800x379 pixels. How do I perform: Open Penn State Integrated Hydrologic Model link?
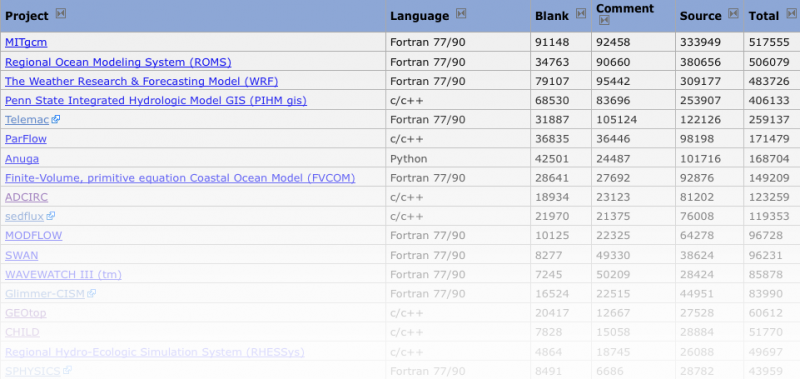tap(156, 100)
